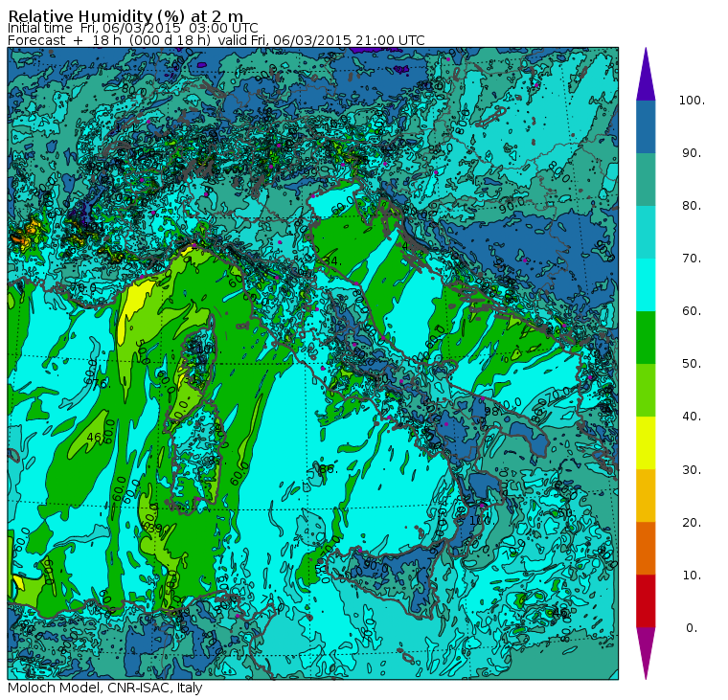728x700 pixels.
Task: Click the 'Moloch Model, CNR-ISAC, Italy' footer
Action: [105, 688]
